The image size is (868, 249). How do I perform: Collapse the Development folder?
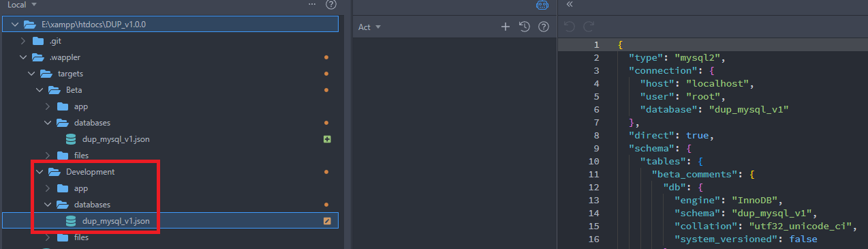pyautogui.click(x=40, y=172)
